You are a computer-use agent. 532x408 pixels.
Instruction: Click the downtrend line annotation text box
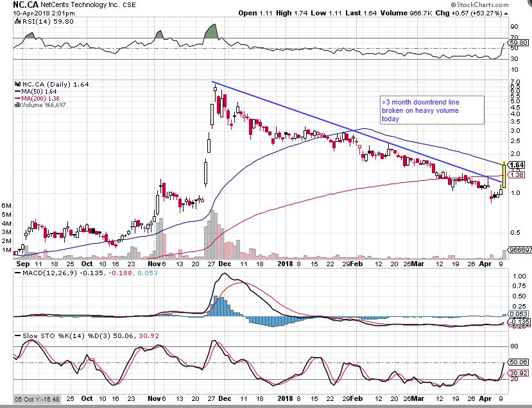432,110
